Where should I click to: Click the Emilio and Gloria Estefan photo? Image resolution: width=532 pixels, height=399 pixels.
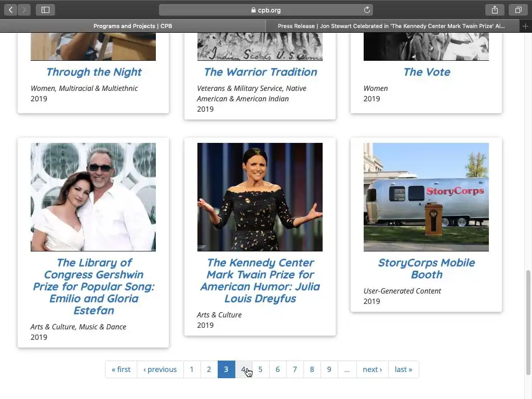click(94, 197)
